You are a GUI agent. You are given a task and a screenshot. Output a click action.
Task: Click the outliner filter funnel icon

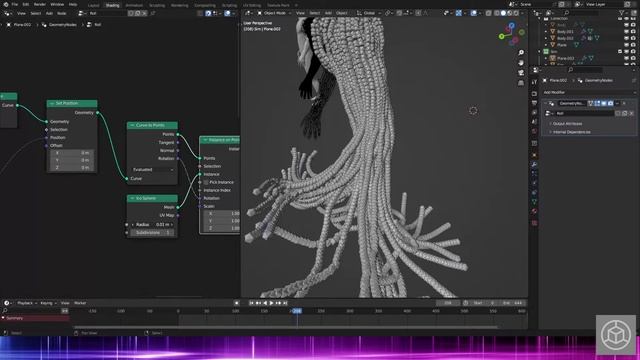tap(622, 13)
